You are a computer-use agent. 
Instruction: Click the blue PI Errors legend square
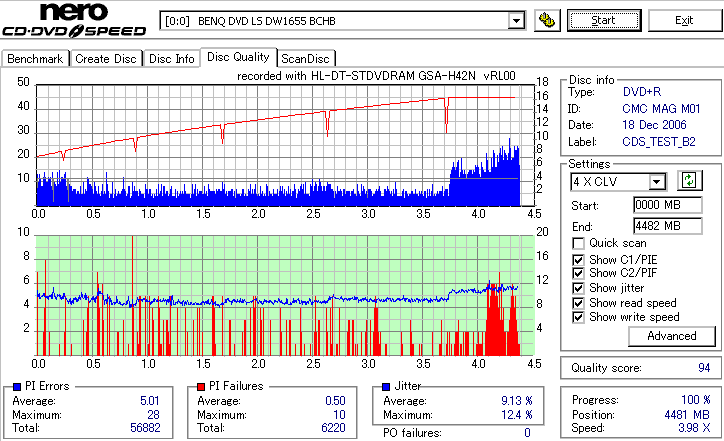pos(17,387)
